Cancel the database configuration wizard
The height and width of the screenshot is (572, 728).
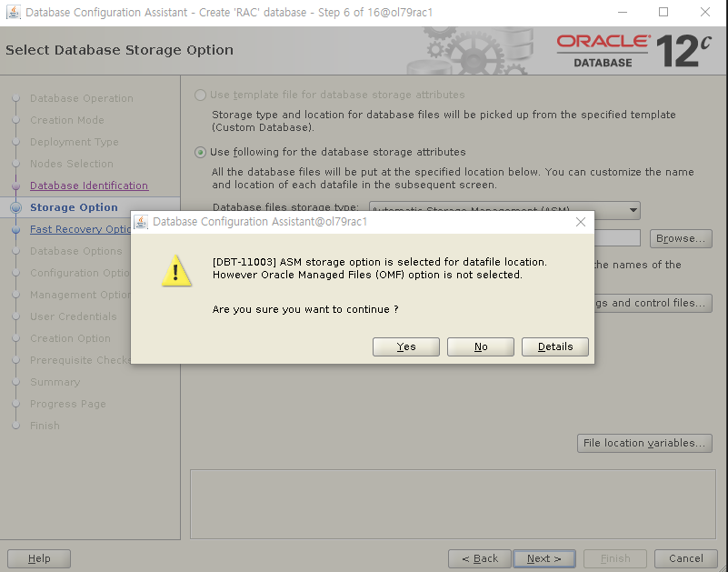click(x=686, y=558)
